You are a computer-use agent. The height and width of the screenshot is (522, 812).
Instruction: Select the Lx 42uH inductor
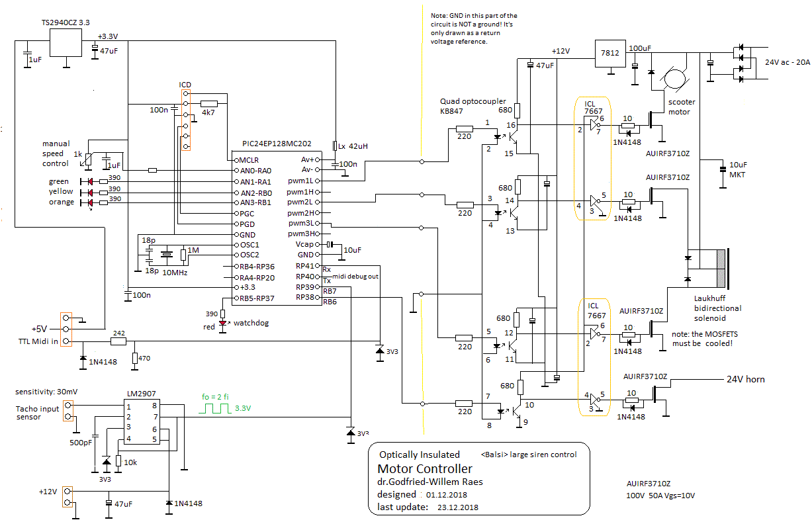tap(335, 145)
